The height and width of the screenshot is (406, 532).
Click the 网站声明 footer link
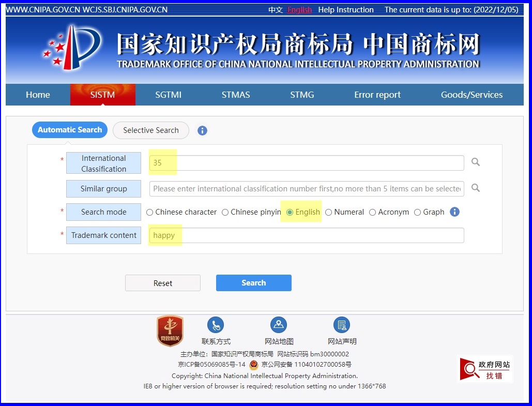point(342,341)
